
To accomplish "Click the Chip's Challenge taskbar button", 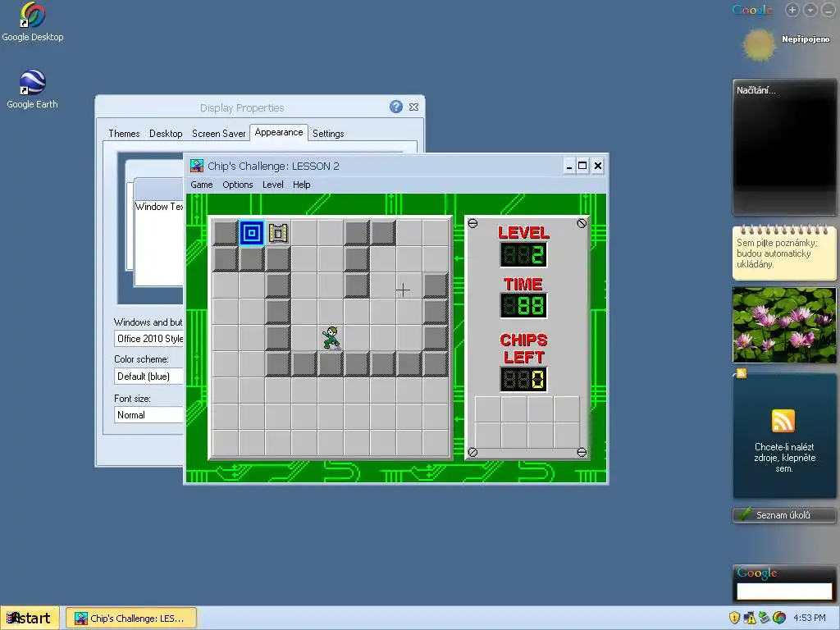I will pos(131,619).
